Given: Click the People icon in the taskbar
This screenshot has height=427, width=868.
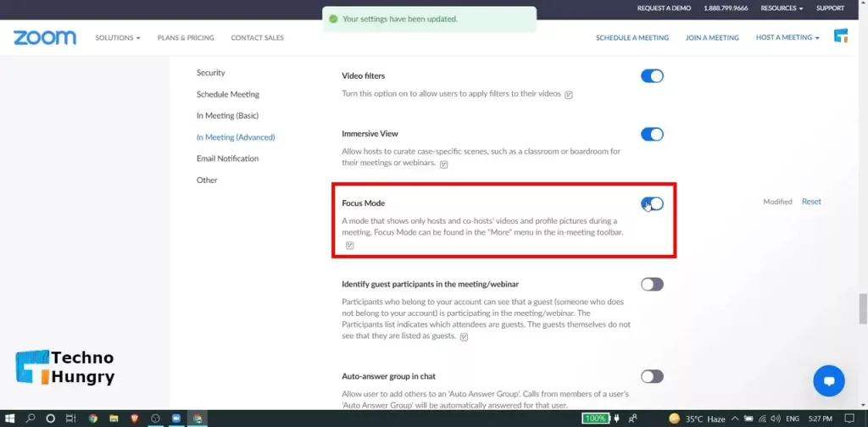Looking at the screenshot, I should (633, 419).
